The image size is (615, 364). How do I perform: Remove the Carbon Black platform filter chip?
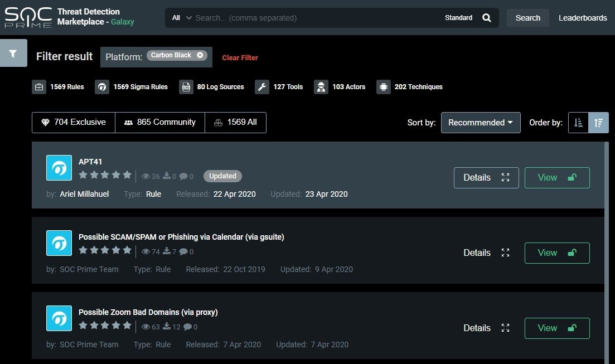pos(200,55)
